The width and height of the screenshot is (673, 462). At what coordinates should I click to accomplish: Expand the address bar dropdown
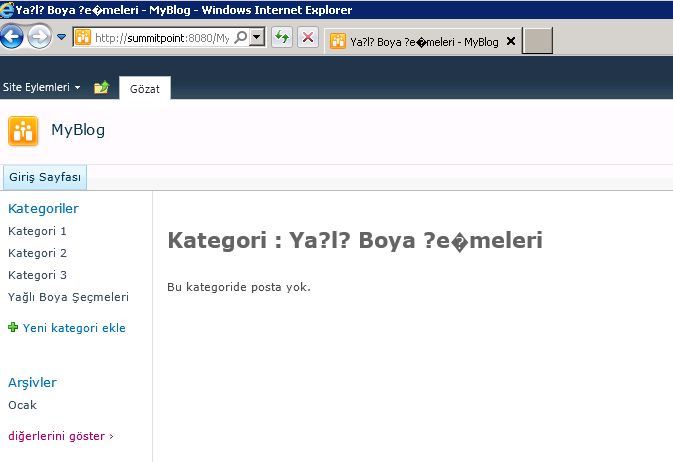tap(257, 38)
